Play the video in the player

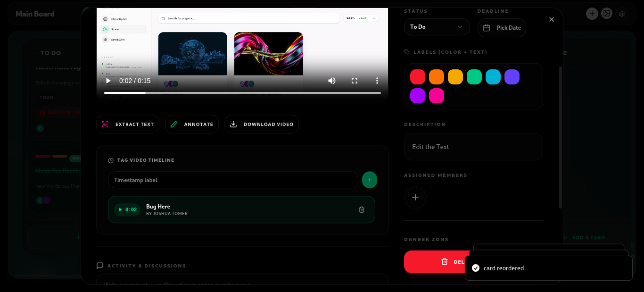click(108, 81)
